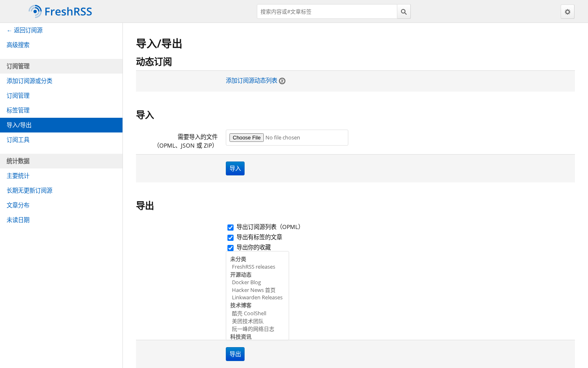This screenshot has height=368, width=588.
Task: Select 酷壳 CoolShell in feed list
Action: (x=249, y=314)
